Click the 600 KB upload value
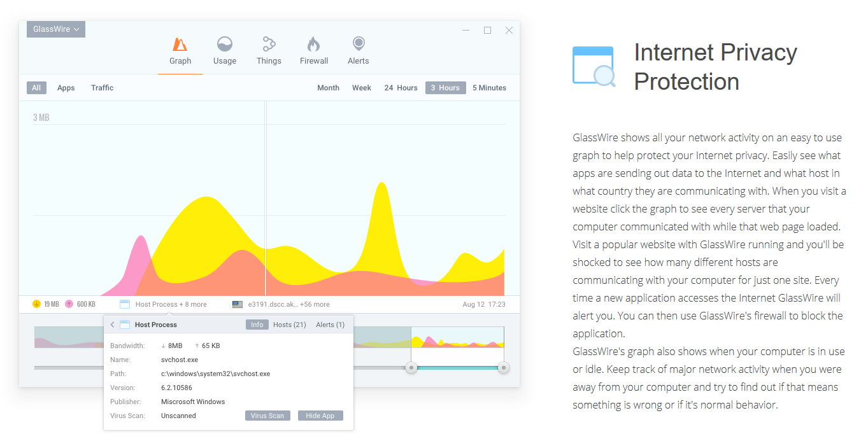This screenshot has width=868, height=441. pos(85,304)
